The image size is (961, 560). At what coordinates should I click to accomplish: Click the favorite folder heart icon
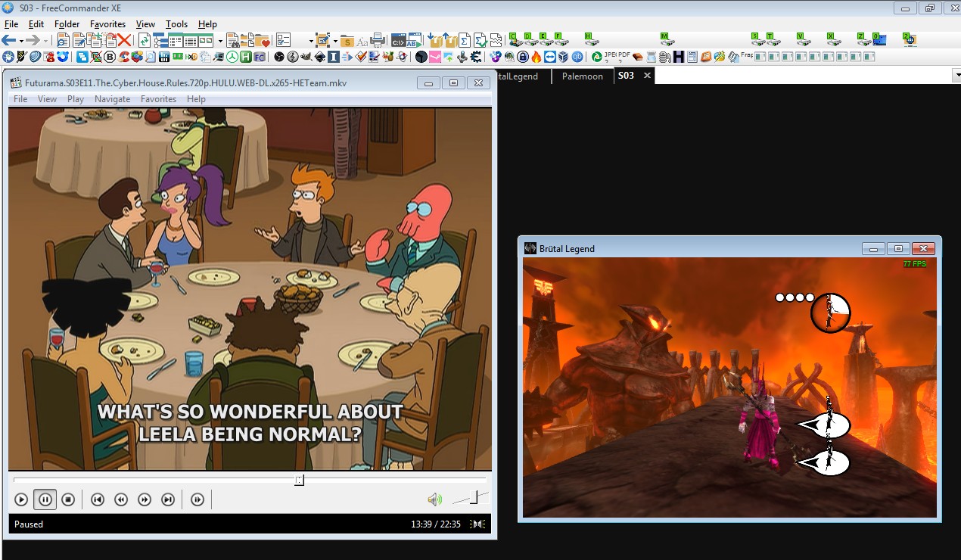click(263, 40)
